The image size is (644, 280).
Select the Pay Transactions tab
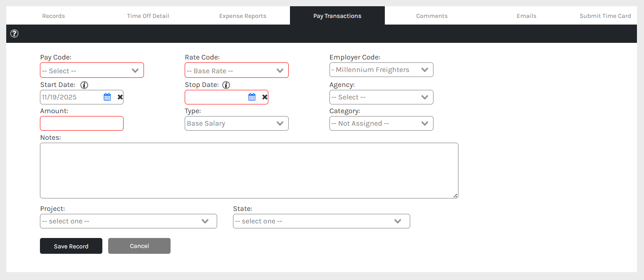[337, 16]
